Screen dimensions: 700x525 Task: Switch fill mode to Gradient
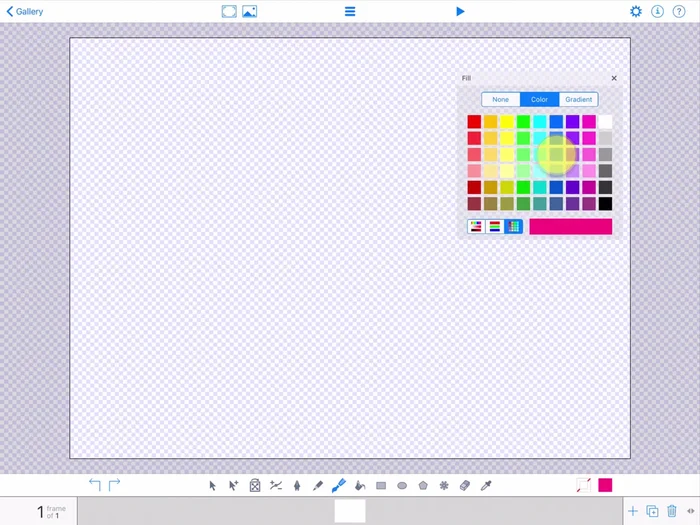click(x=578, y=99)
